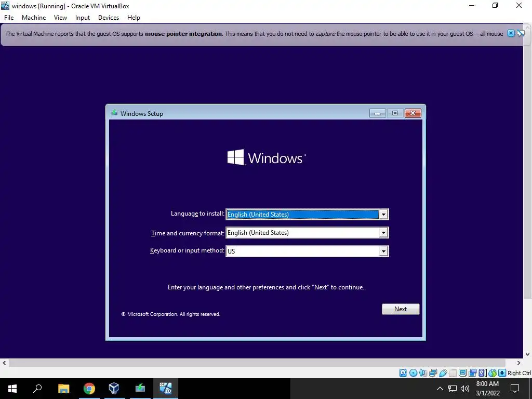This screenshot has width=532, height=399.
Task: Minimize the Windows Setup dialog
Action: tap(377, 113)
